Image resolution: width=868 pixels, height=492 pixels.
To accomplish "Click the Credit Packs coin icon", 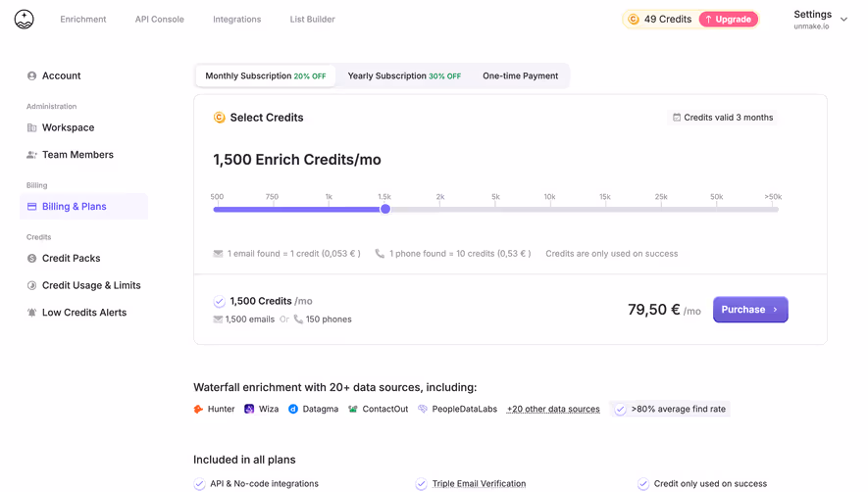I will (x=31, y=259).
